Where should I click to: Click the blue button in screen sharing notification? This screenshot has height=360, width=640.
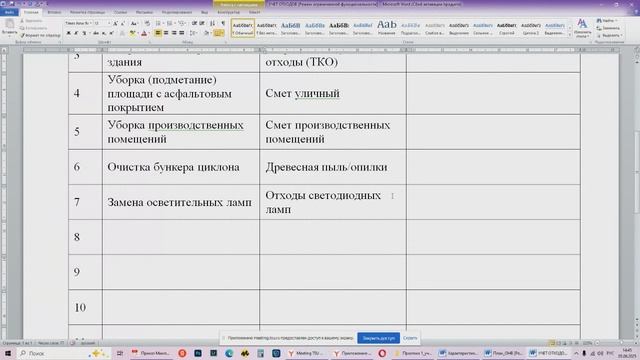click(x=378, y=338)
